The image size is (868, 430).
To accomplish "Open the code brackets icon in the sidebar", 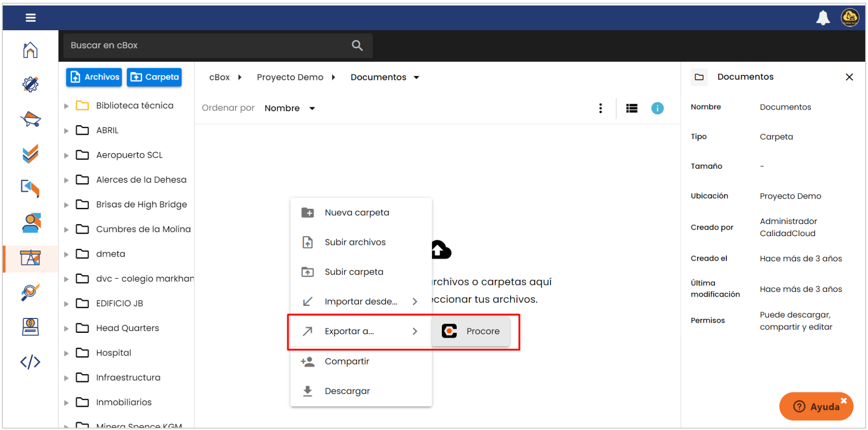I will tap(30, 362).
